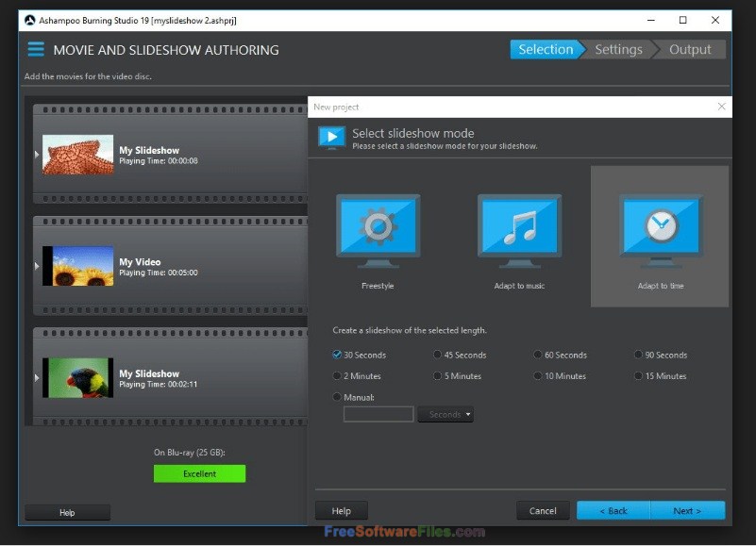
Task: Click the manual duration input field
Action: click(378, 414)
